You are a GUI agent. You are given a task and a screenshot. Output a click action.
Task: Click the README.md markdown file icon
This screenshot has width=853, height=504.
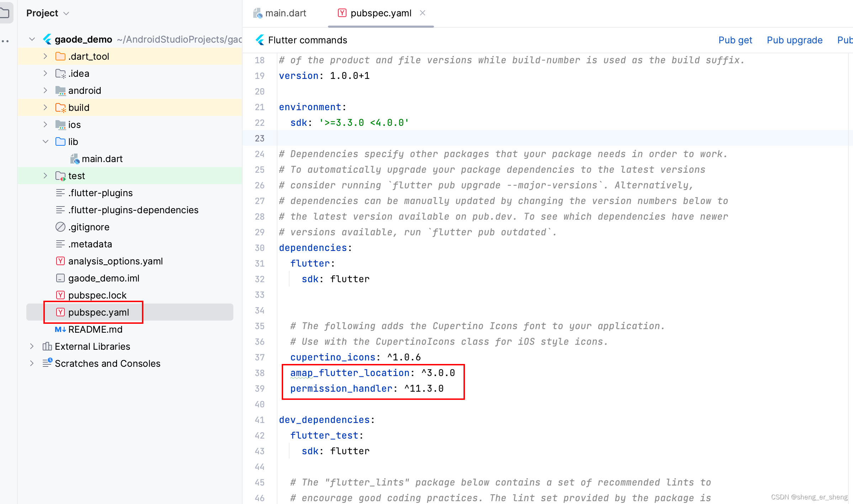click(60, 329)
